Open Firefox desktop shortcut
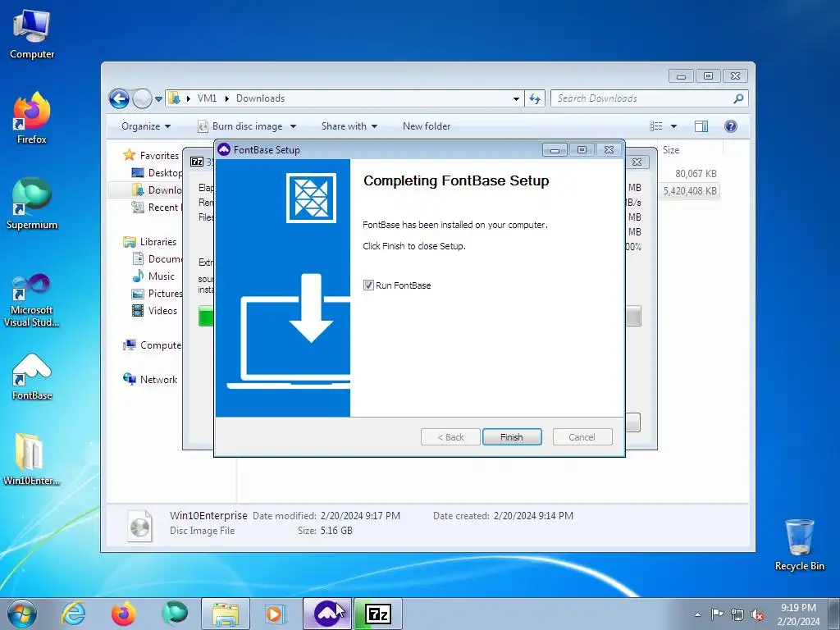 click(32, 118)
